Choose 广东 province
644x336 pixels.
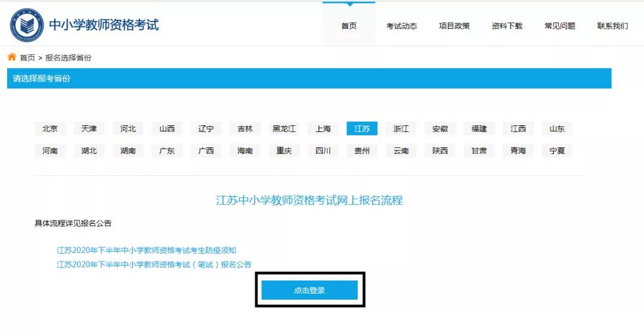167,151
